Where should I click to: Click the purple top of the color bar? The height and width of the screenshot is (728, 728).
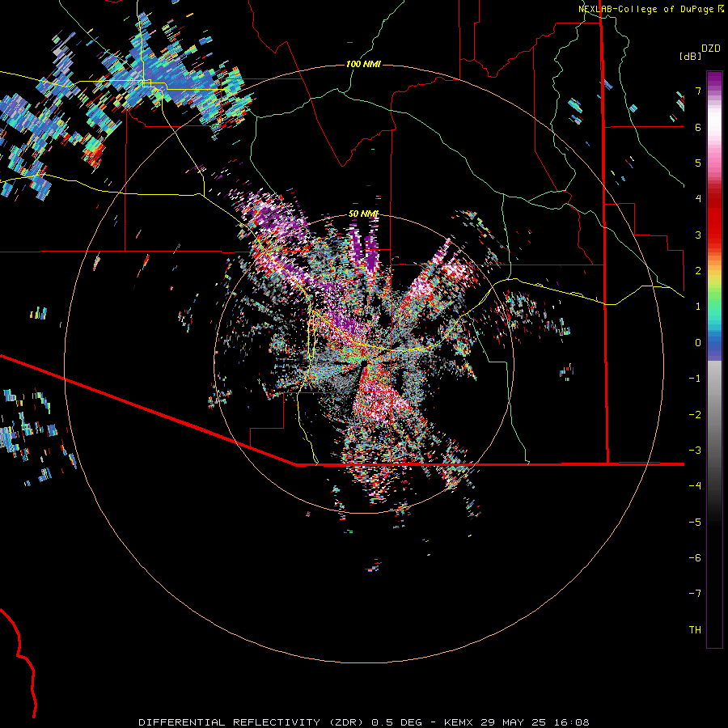click(x=714, y=80)
